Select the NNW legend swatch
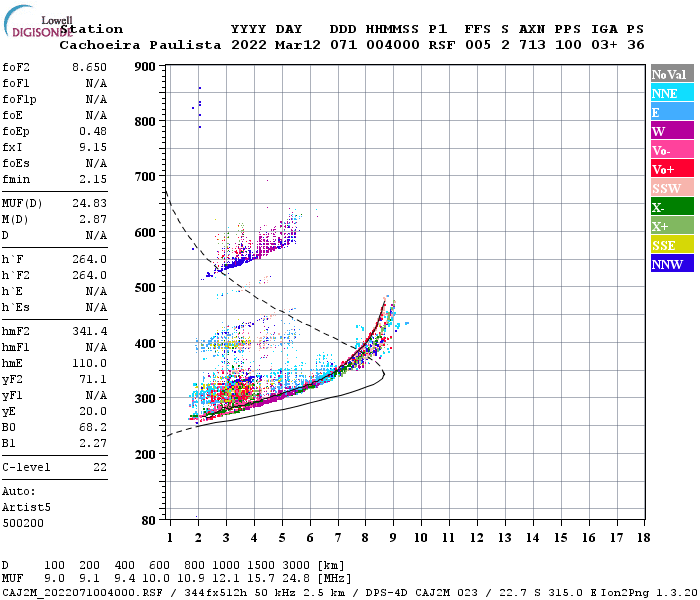Image resolution: width=700 pixels, height=600 pixels. [x=672, y=263]
